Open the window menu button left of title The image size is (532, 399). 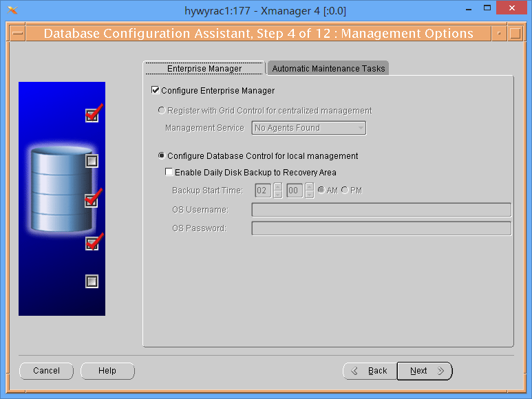[x=18, y=33]
